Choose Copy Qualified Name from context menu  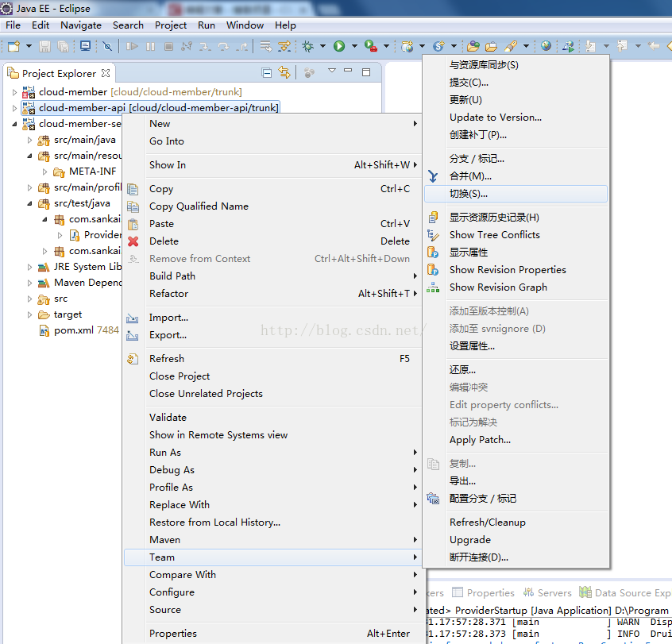point(272,206)
